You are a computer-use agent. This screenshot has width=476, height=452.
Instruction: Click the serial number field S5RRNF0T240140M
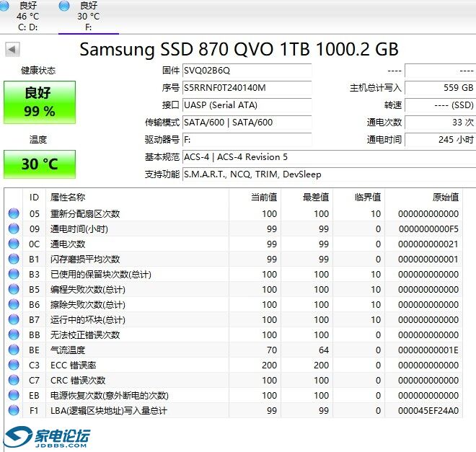click(247, 88)
